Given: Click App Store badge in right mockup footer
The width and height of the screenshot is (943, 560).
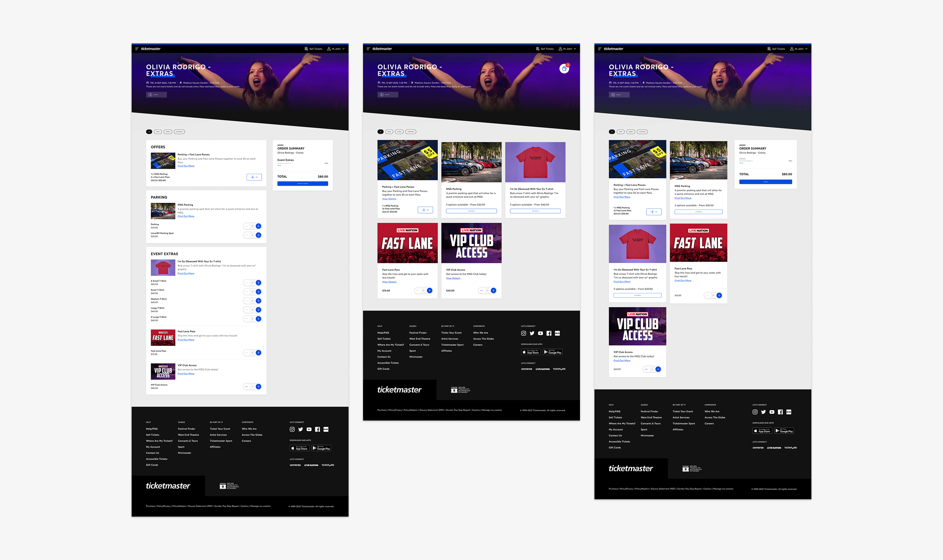Looking at the screenshot, I should tap(762, 431).
